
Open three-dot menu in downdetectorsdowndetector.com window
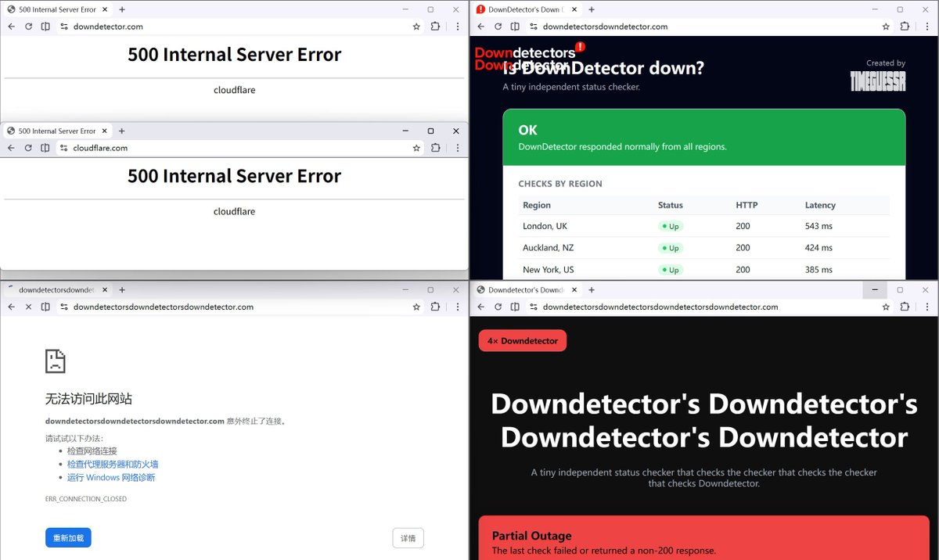point(927,26)
